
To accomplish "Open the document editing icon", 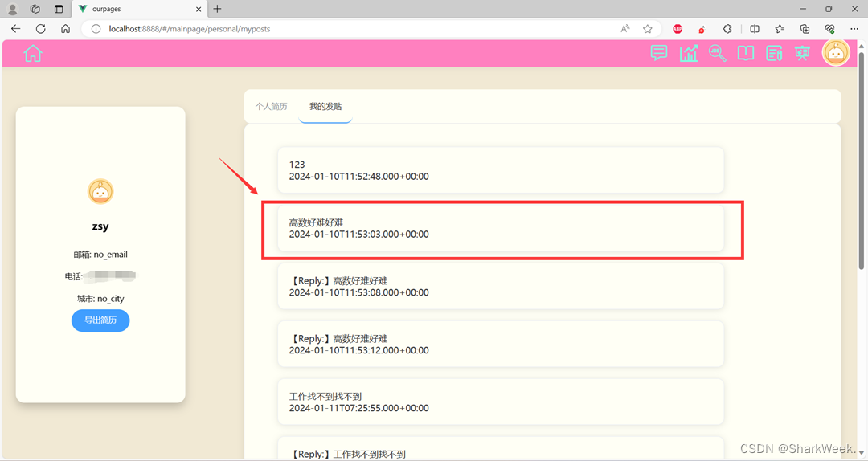I will pyautogui.click(x=774, y=53).
